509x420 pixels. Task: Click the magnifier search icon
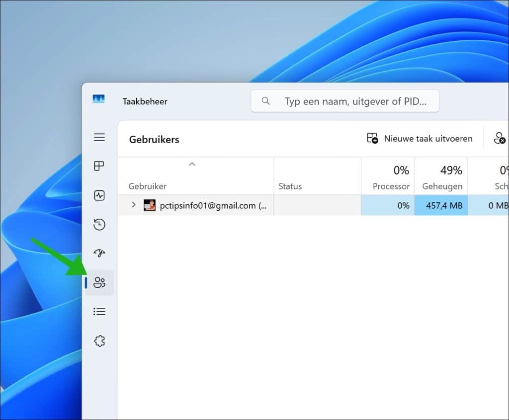[266, 101]
